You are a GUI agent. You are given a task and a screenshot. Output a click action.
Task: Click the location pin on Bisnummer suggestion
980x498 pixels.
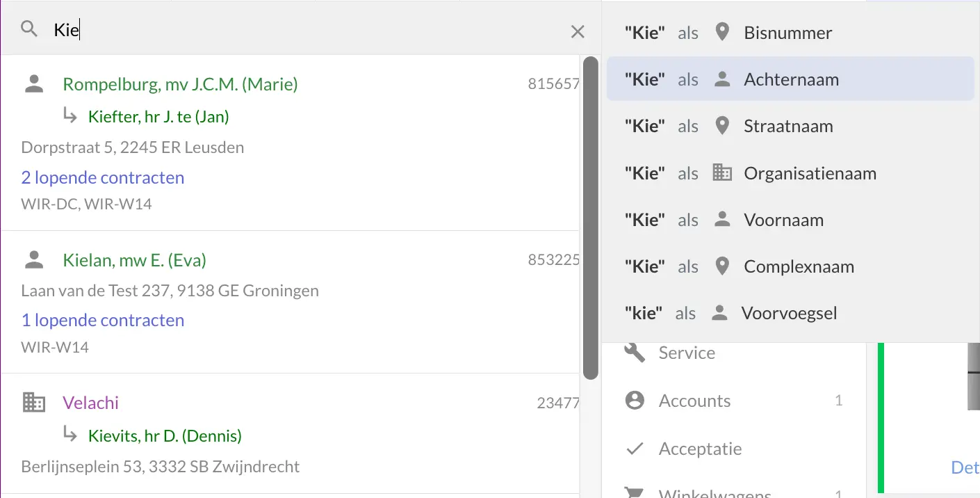click(721, 31)
